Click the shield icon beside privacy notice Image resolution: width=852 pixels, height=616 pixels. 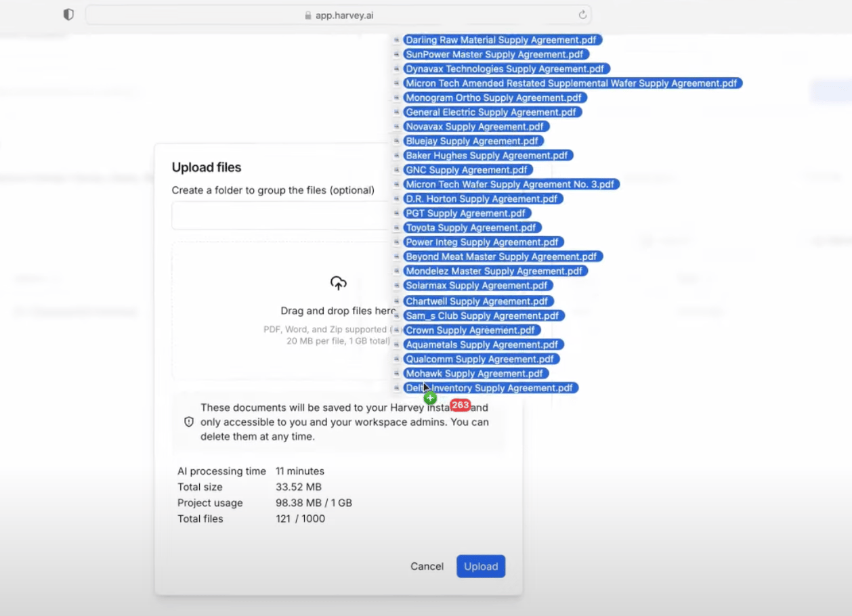(189, 422)
